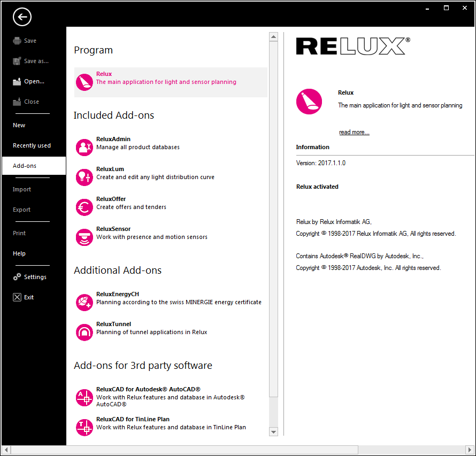Click 'Manage all product databases' description

pos(138,147)
